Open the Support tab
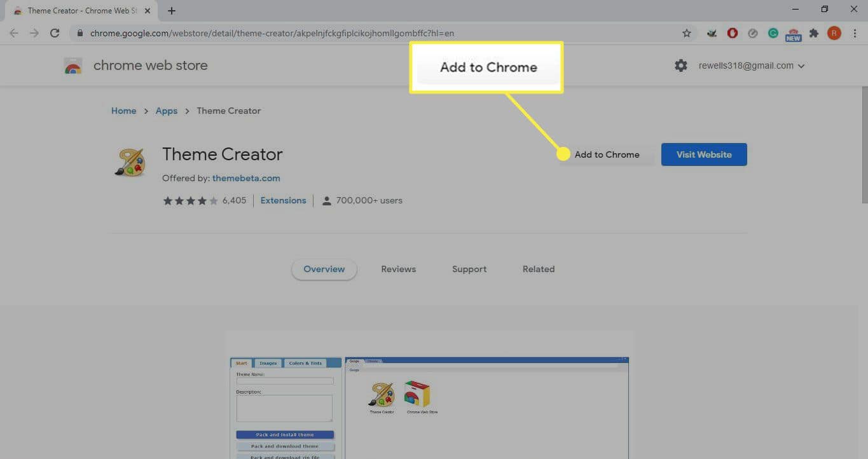This screenshot has height=459, width=868. [469, 269]
